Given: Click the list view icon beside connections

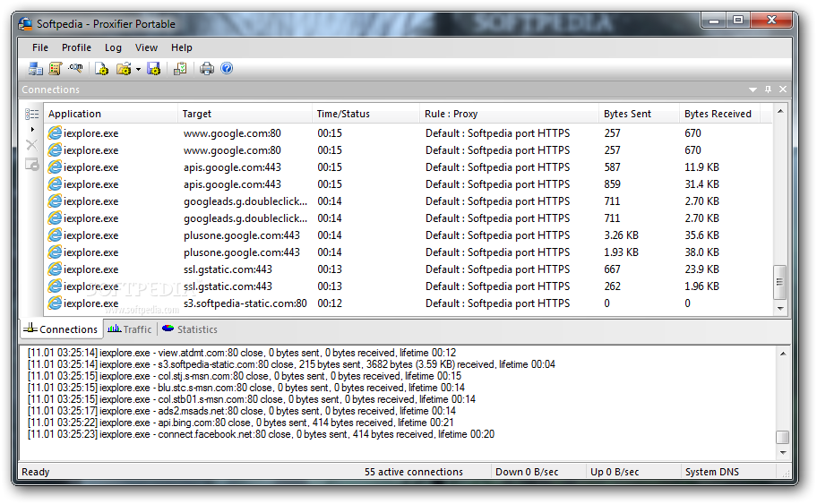Looking at the screenshot, I should (x=31, y=114).
